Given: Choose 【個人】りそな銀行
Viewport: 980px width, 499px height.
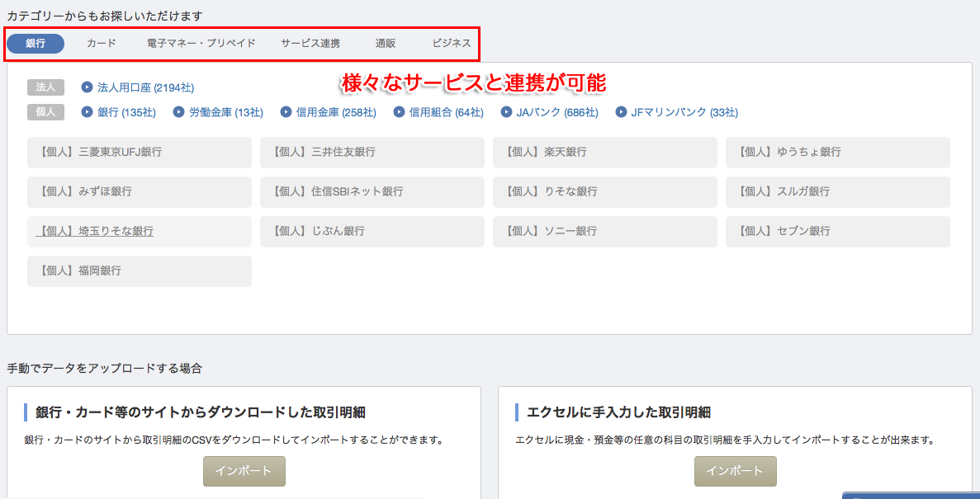Looking at the screenshot, I should point(605,191).
